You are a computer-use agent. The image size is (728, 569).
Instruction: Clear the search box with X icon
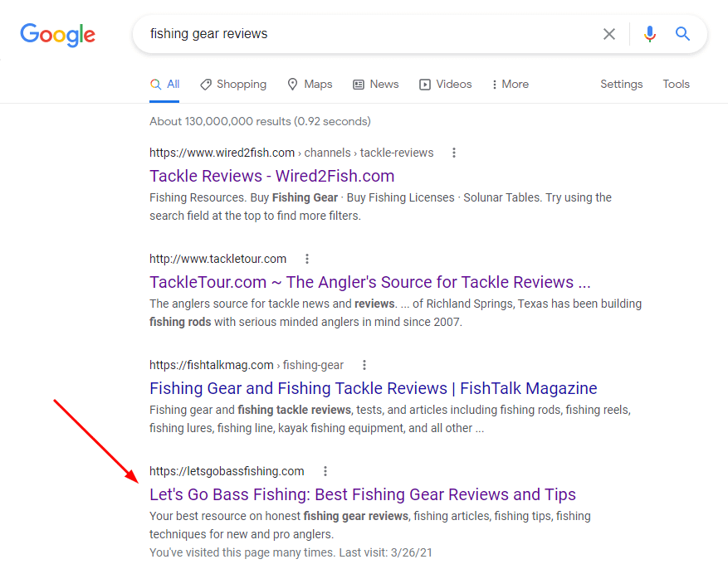[x=609, y=34]
